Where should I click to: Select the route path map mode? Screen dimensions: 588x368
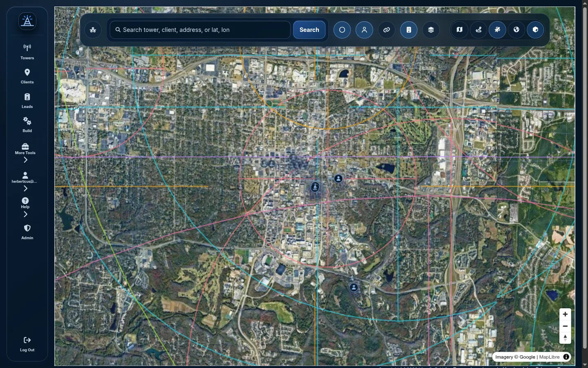(x=479, y=29)
